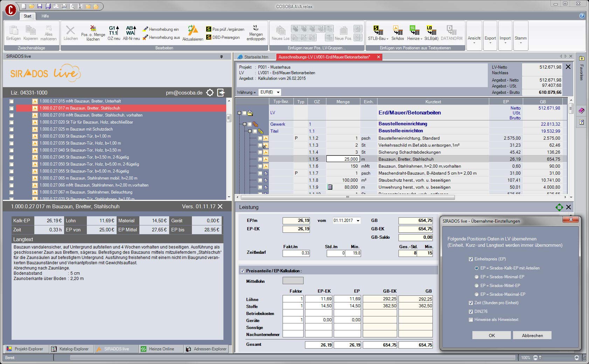The image size is (589, 364).
Task: Click Abbrechen in Übernahme-Einstellungen dialog
Action: click(x=532, y=335)
